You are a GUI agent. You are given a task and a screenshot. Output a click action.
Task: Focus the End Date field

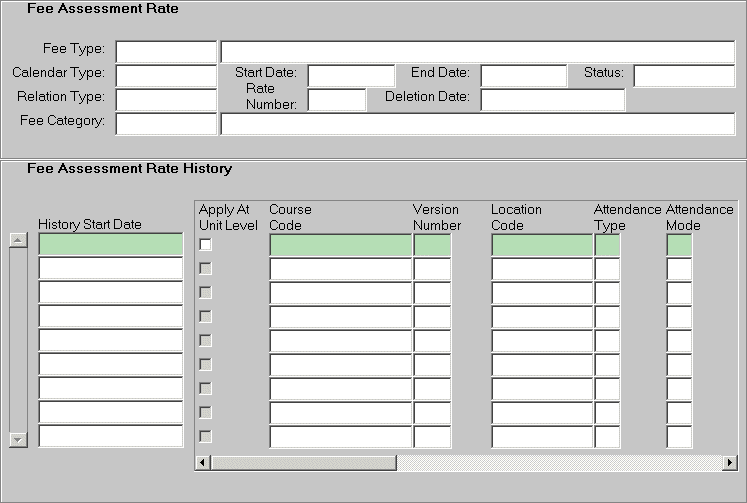pos(524,76)
